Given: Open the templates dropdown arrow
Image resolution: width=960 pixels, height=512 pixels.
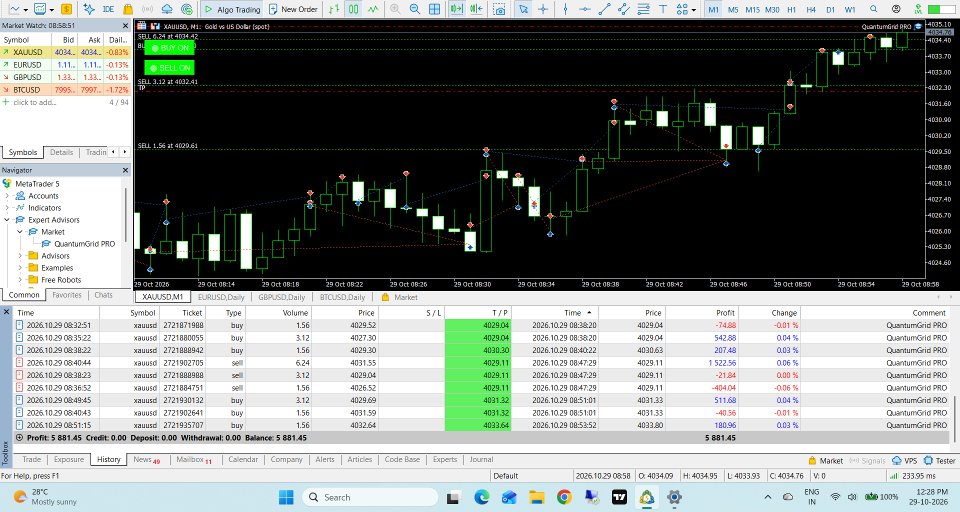Looking at the screenshot, I should coord(51,10).
